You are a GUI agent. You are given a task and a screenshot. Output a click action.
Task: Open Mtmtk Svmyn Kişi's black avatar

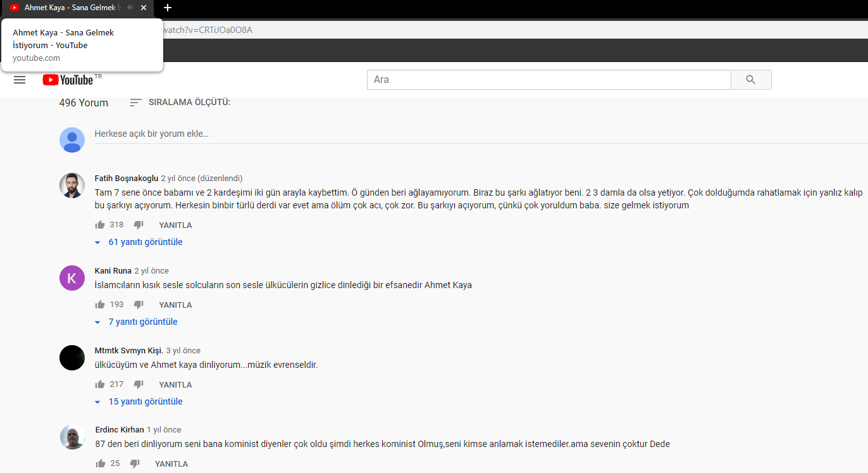pos(72,358)
